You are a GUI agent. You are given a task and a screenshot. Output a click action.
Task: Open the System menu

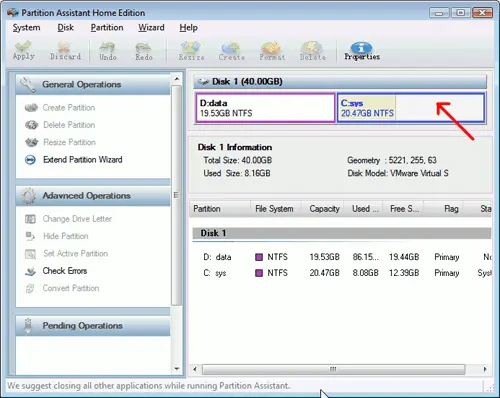click(x=26, y=28)
